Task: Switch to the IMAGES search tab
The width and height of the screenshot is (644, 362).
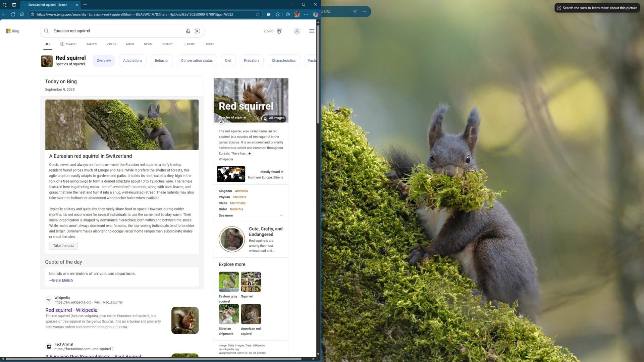Action: [91, 44]
